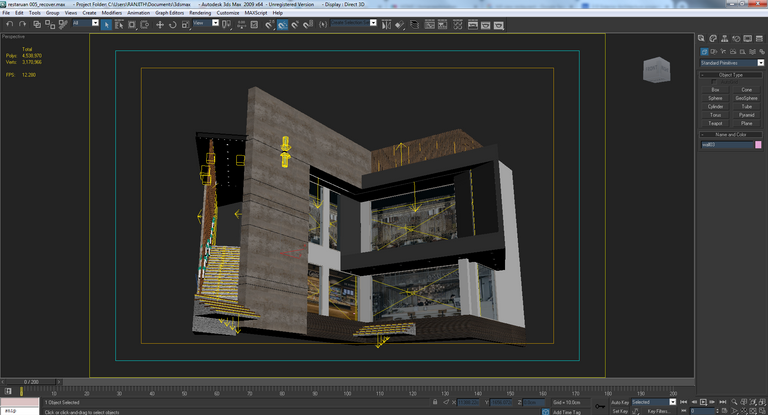Choose the Select Object arrow tool
The image size is (768, 415).
[x=106, y=24]
